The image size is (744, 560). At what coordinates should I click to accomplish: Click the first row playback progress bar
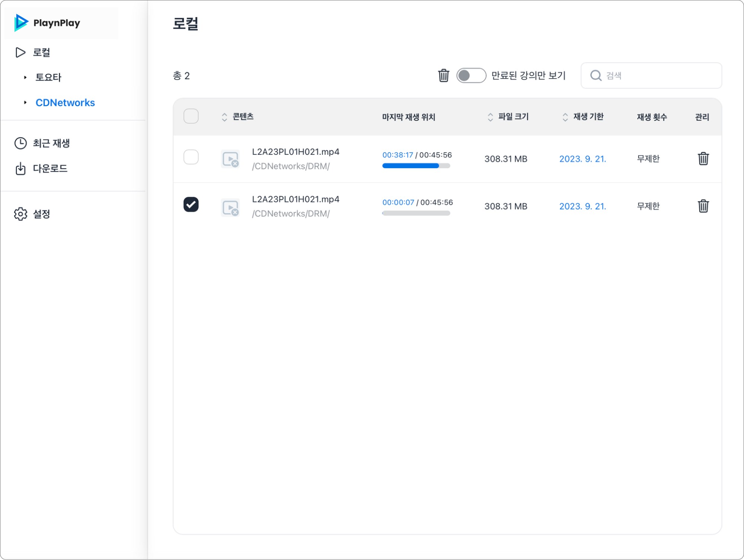pyautogui.click(x=416, y=166)
